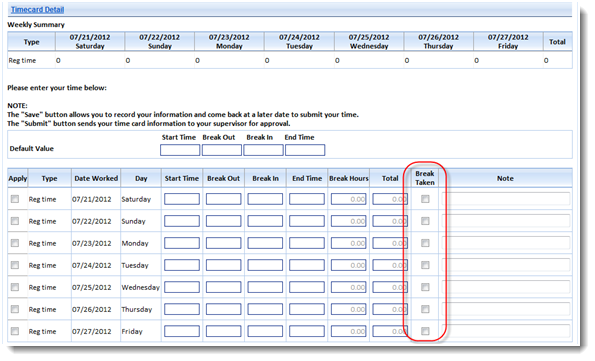Check Break Taken for Saturday
This screenshot has width=595, height=361.
(x=425, y=199)
